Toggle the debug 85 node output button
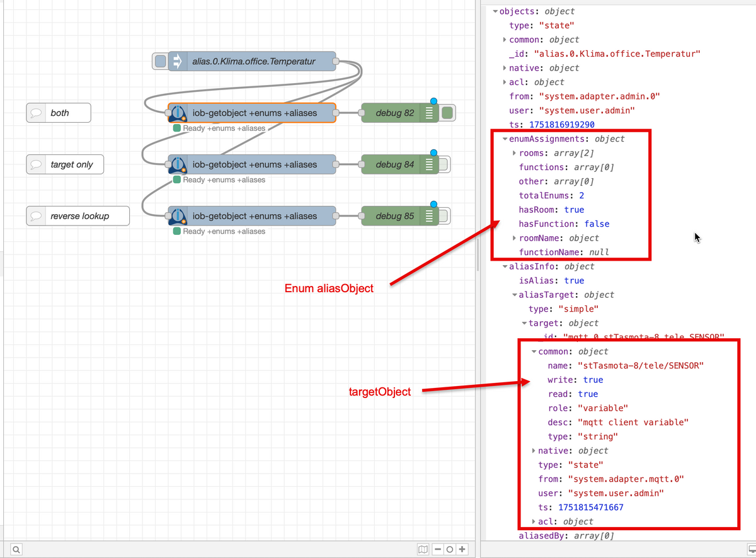The image size is (756, 558). point(444,217)
